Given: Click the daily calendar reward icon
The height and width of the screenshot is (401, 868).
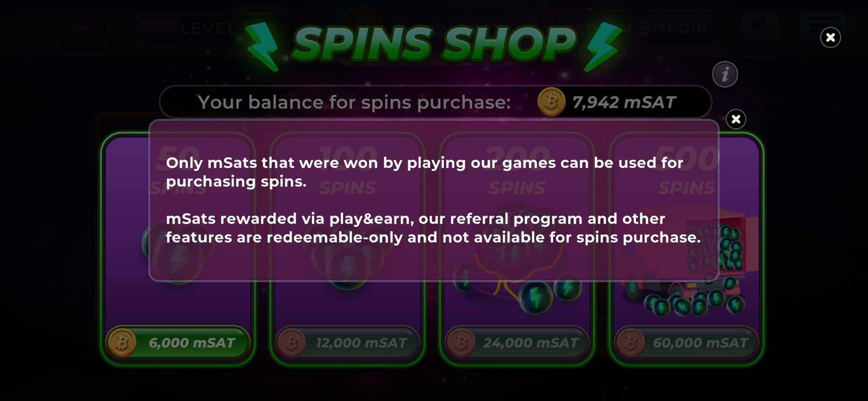Looking at the screenshot, I should [x=86, y=30].
